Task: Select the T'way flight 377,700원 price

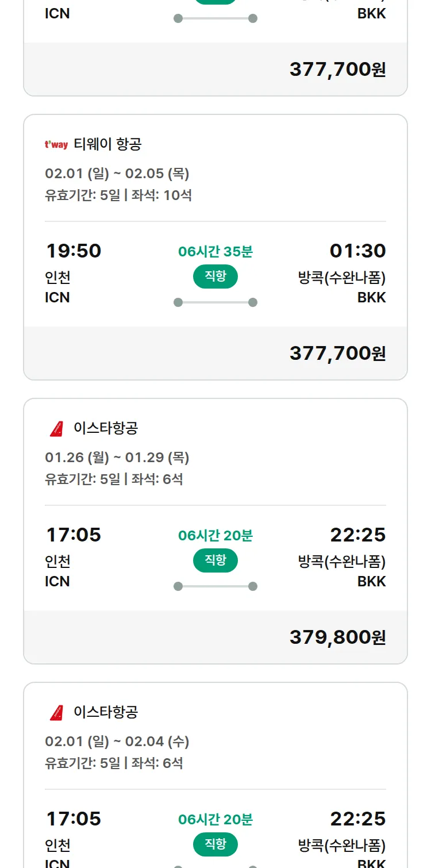Action: pyautogui.click(x=337, y=353)
